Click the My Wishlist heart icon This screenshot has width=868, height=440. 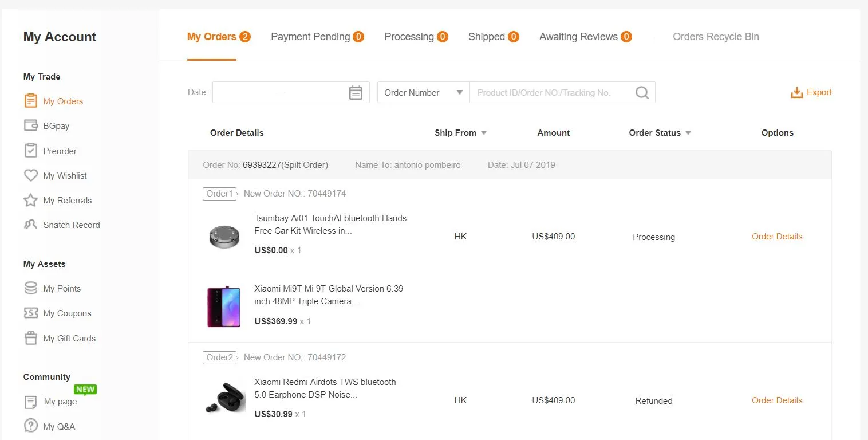(31, 175)
